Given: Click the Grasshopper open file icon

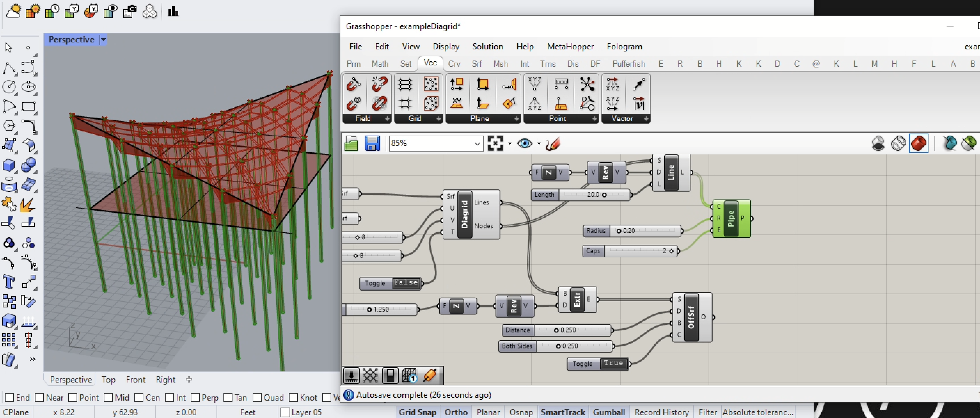Looking at the screenshot, I should pos(351,144).
